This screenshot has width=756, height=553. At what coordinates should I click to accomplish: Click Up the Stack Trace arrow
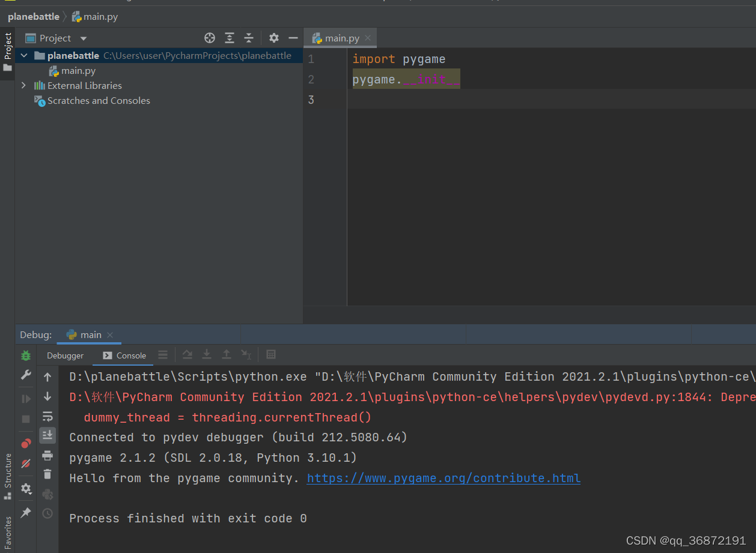[47, 377]
